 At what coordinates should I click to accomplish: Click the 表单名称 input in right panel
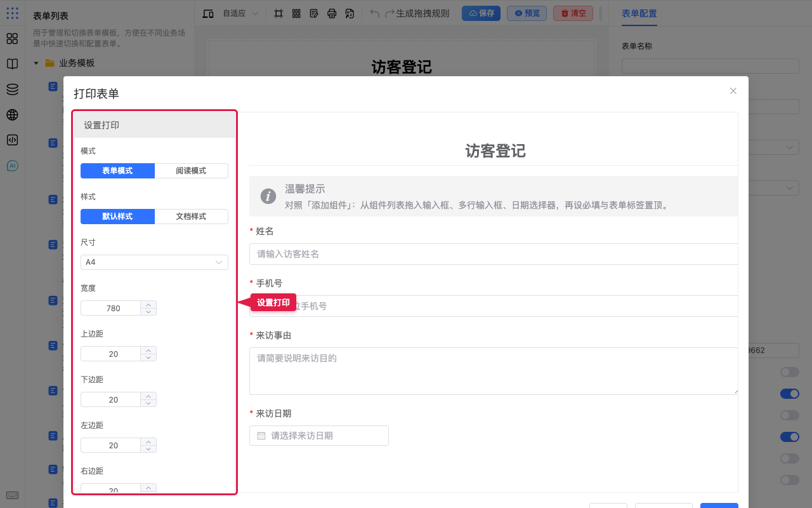pos(710,66)
